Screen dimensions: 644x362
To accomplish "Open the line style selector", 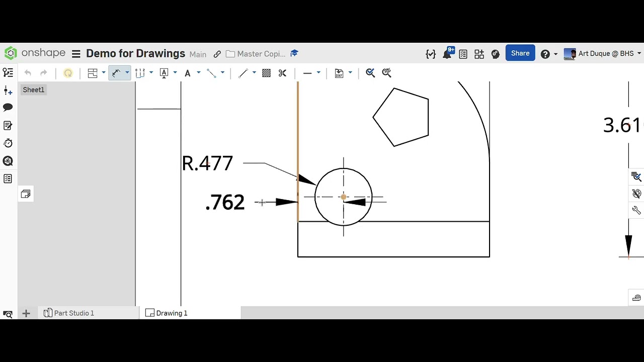I will point(307,73).
